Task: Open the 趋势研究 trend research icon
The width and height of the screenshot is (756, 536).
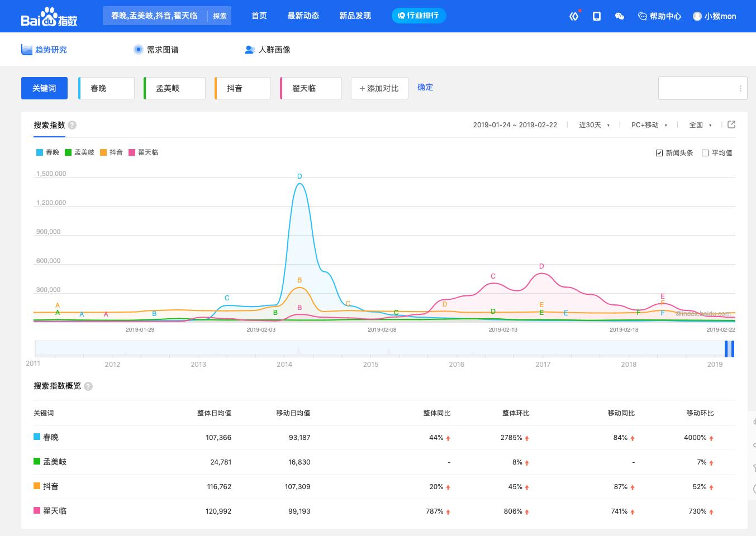Action: tap(26, 49)
